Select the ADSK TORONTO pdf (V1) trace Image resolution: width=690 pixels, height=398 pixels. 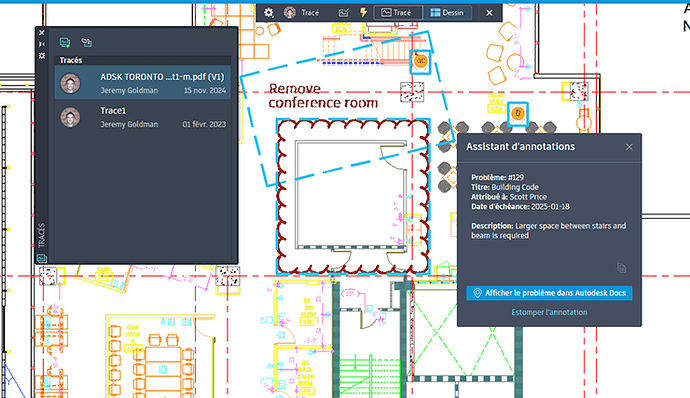[x=143, y=82]
